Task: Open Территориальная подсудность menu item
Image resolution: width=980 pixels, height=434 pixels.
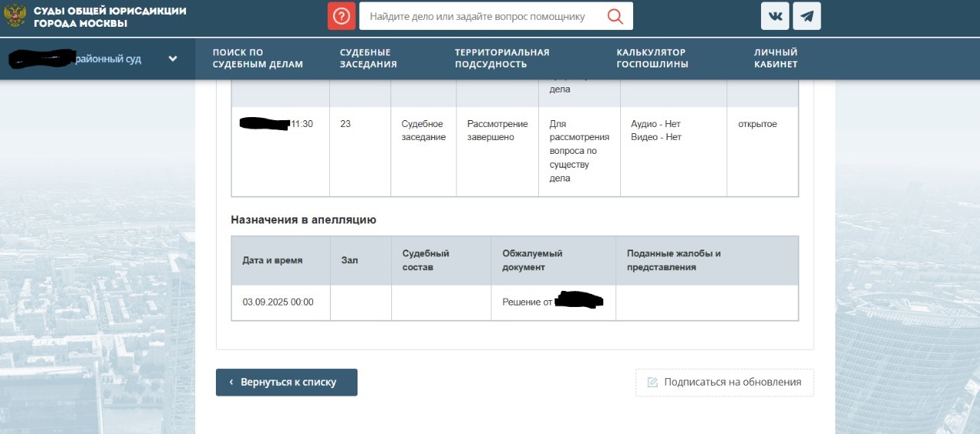Action: click(501, 58)
